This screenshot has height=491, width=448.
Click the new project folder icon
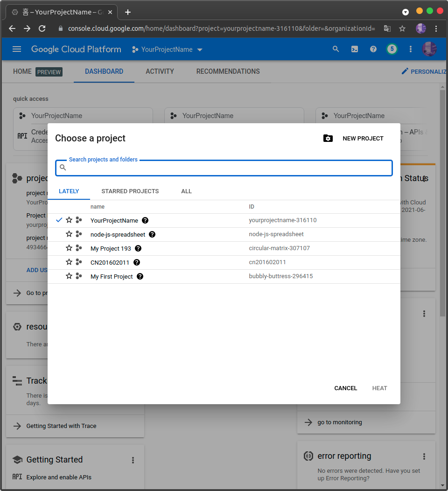[x=328, y=139]
